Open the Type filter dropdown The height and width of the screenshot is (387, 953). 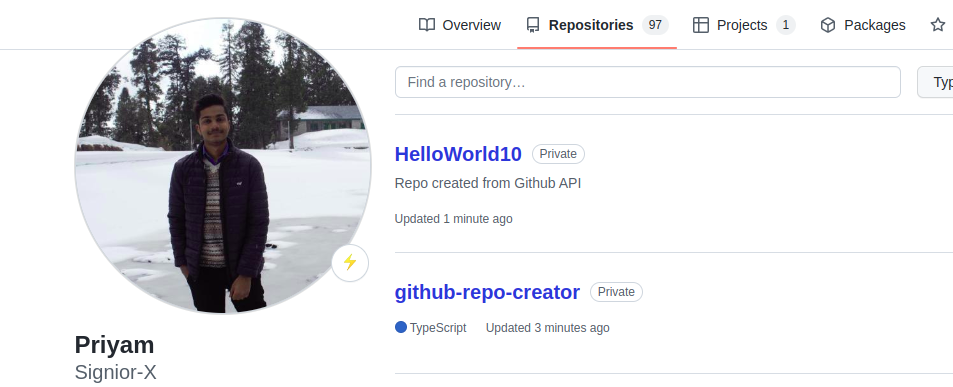coord(935,82)
